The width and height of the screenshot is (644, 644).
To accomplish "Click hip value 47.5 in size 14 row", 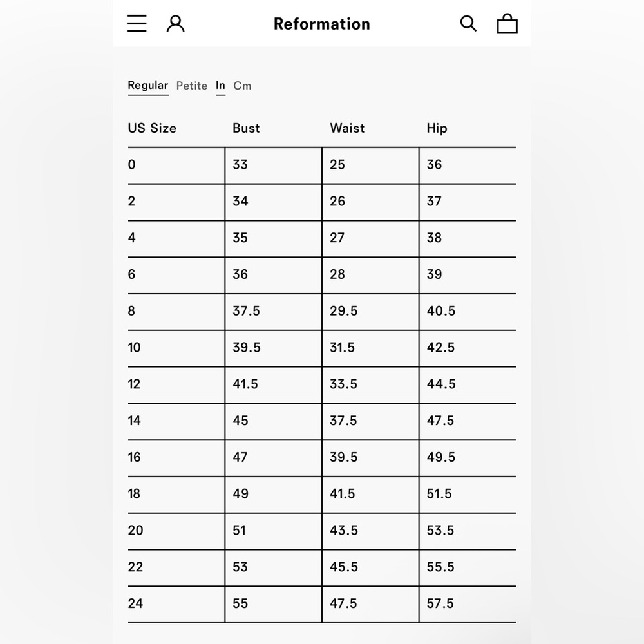I will (440, 421).
